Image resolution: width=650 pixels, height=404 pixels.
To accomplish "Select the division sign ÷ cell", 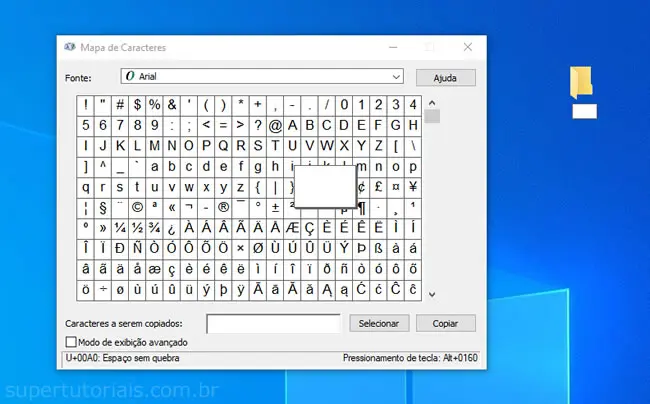I will pos(104,289).
